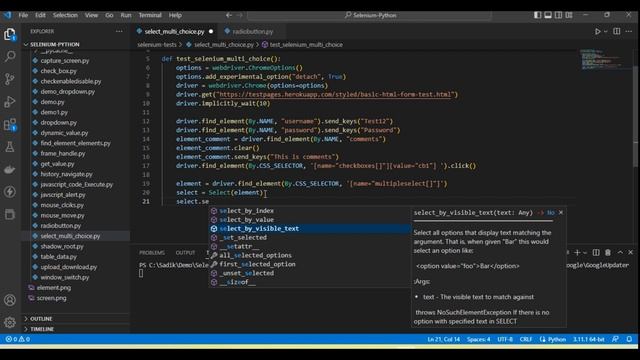The width and height of the screenshot is (640, 360).
Task: Open the Docker view icon
Action: 10,169
